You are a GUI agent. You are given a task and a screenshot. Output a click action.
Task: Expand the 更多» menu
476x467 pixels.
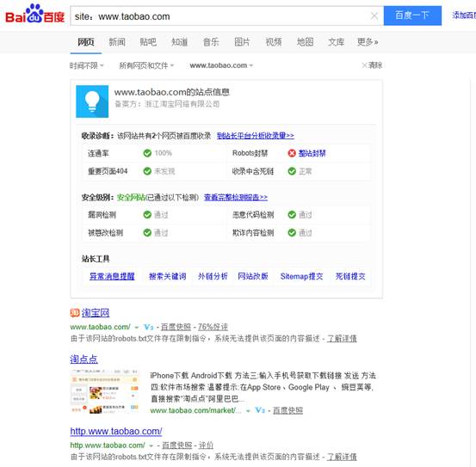click(x=368, y=42)
